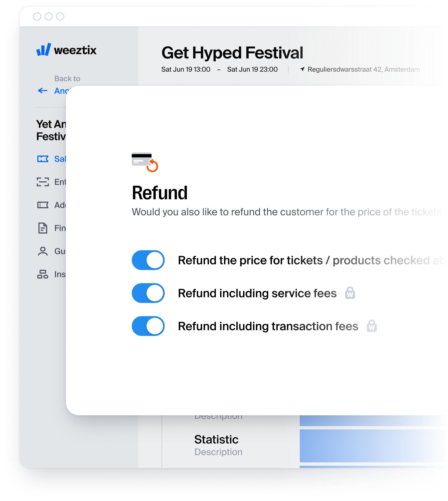Viewport: 448px width, 501px height.
Task: Open the Insights shapes icon in sidebar
Action: tap(43, 274)
